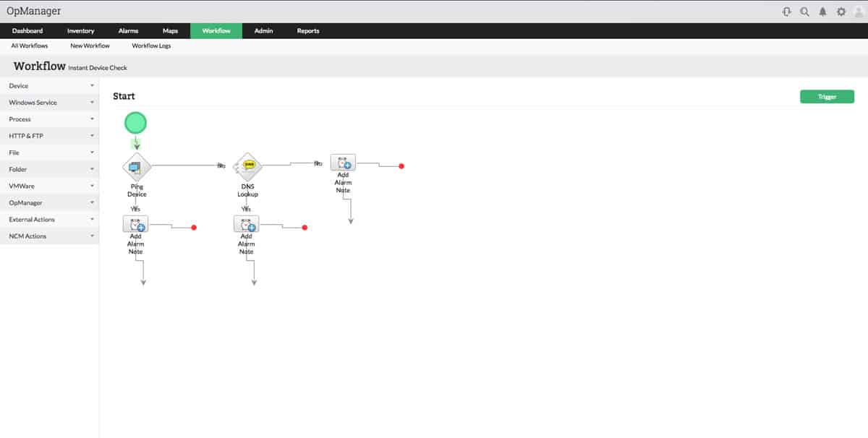
Task: Click the New Workflow link
Action: pyautogui.click(x=90, y=46)
